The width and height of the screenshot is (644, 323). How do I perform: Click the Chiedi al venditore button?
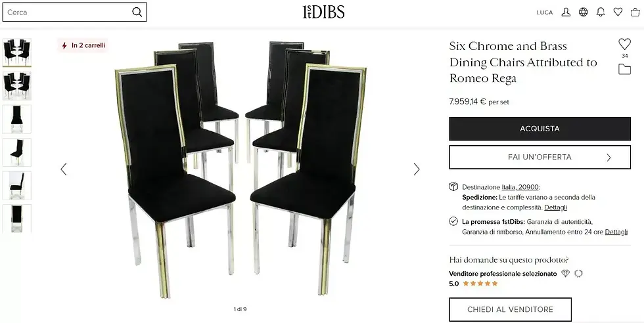(510, 309)
